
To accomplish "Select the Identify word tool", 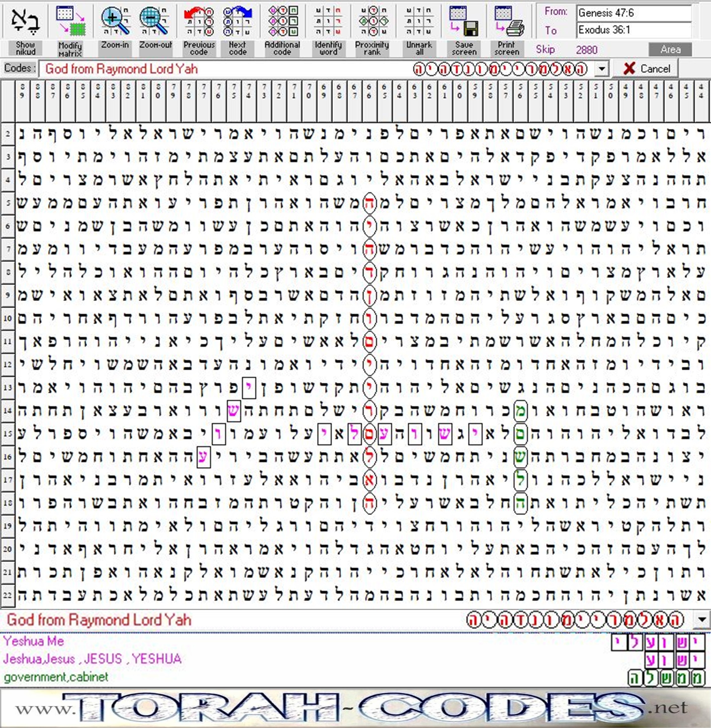I will click(x=328, y=21).
